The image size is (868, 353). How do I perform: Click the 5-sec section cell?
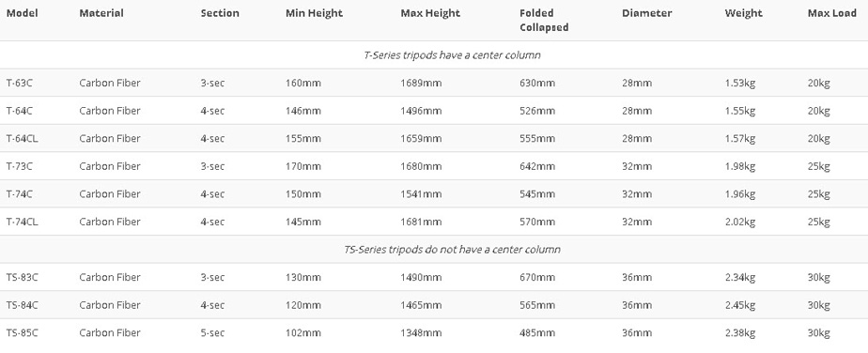point(212,332)
